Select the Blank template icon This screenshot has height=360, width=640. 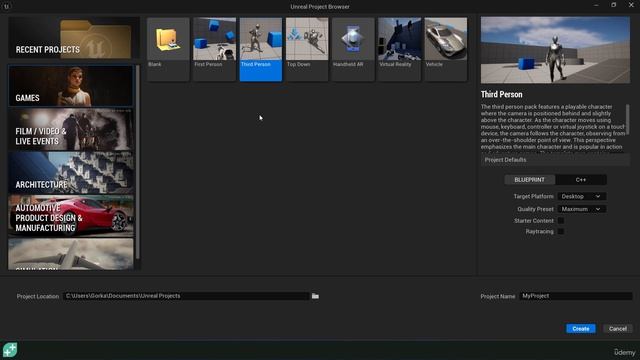(x=168, y=39)
